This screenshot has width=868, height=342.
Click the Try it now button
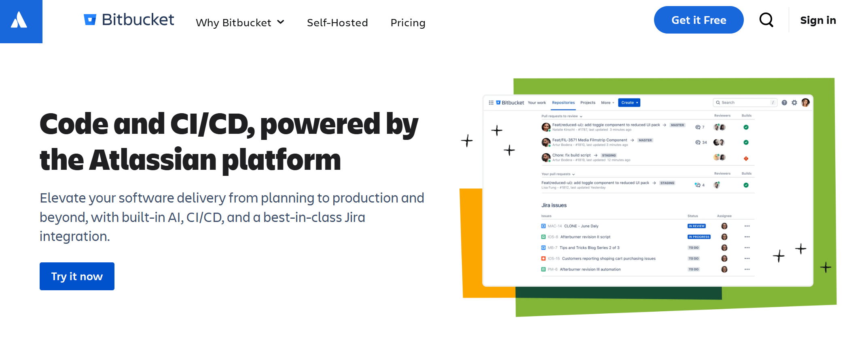[77, 276]
